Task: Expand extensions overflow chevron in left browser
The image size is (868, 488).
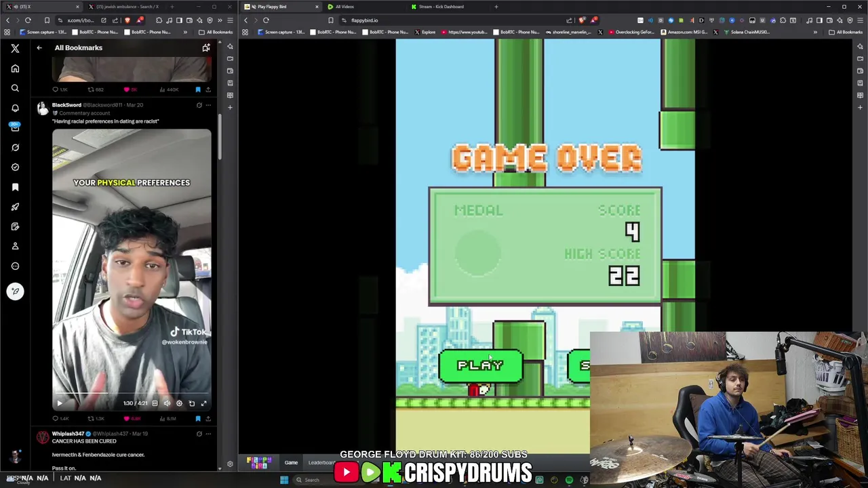Action: point(220,20)
